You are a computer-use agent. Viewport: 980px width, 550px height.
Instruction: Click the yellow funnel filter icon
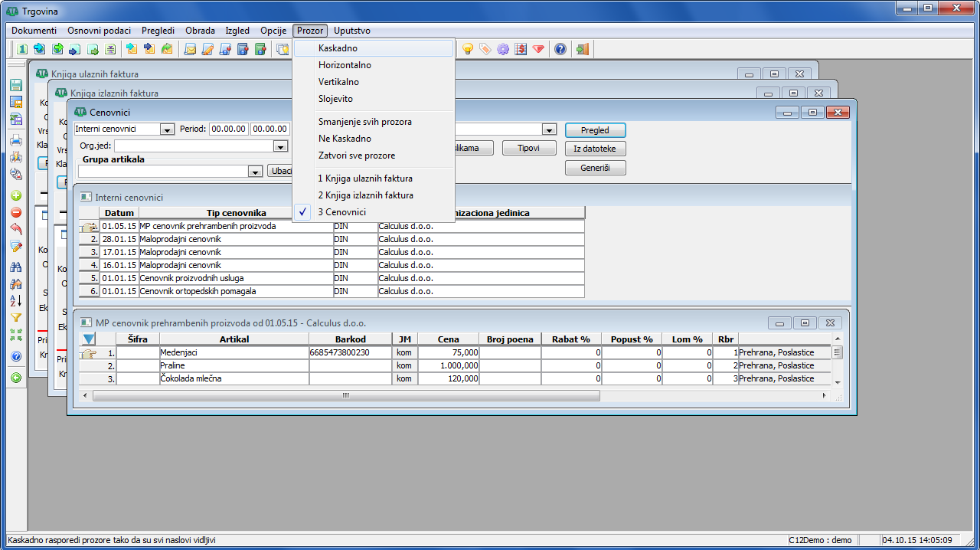pos(16,317)
